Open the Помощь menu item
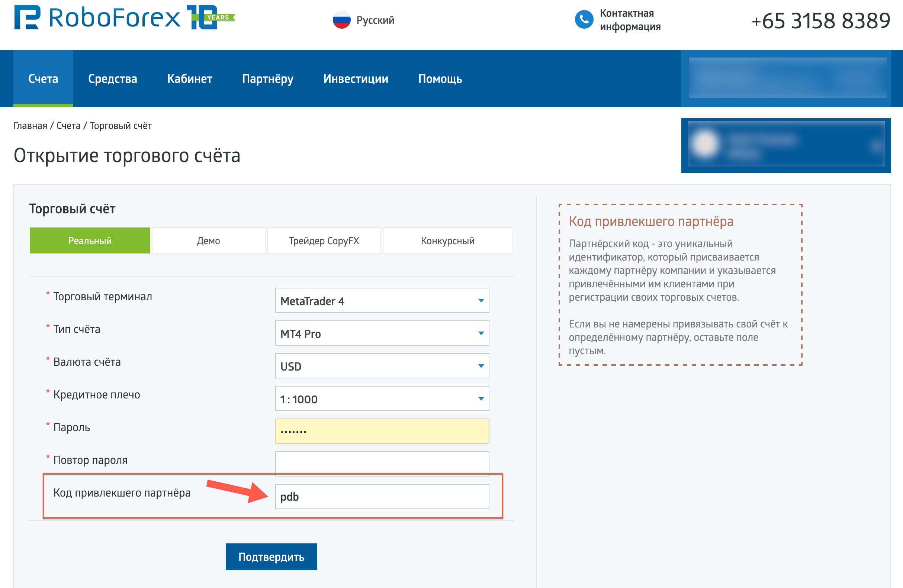 click(x=440, y=78)
